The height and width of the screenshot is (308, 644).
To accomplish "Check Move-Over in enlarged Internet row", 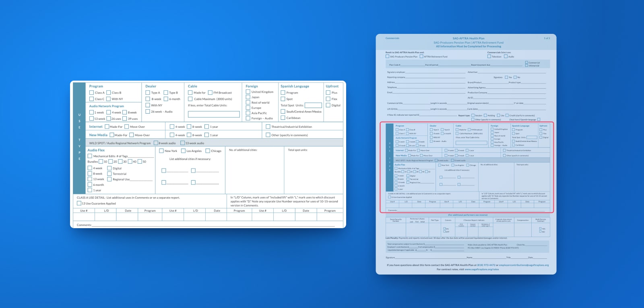I will click(126, 127).
